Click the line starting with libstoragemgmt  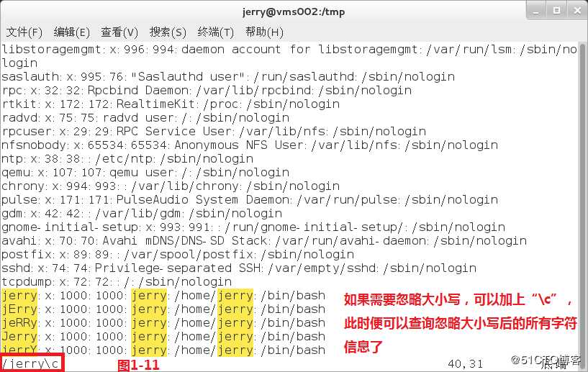click(x=289, y=50)
